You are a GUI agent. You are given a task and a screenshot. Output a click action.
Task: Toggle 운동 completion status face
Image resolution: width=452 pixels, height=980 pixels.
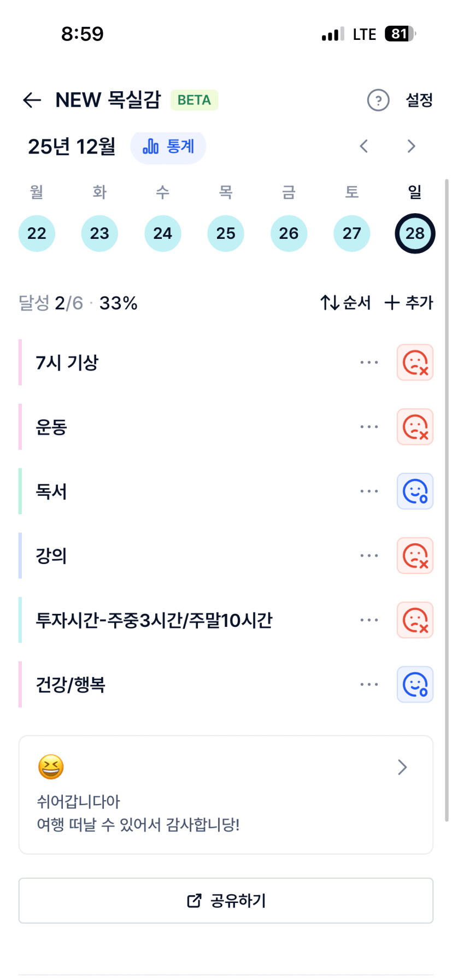tap(415, 427)
